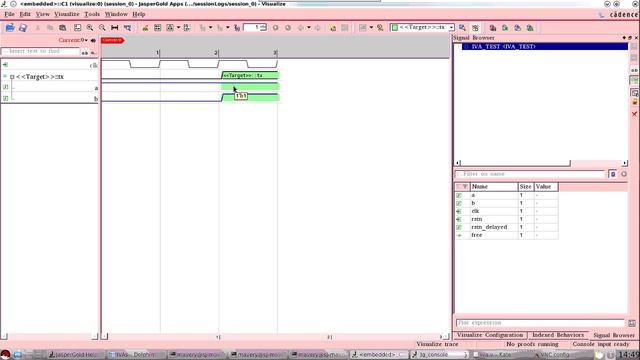Click the find-next binoculars icon beside search field
Image resolution: width=640 pixels, height=360 pixels.
tap(84, 52)
